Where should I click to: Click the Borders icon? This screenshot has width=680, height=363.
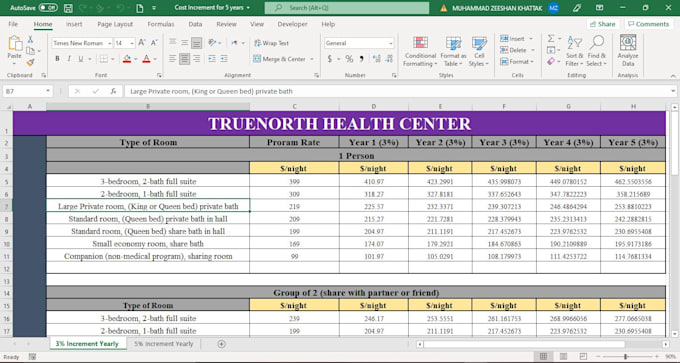pyautogui.click(x=104, y=59)
